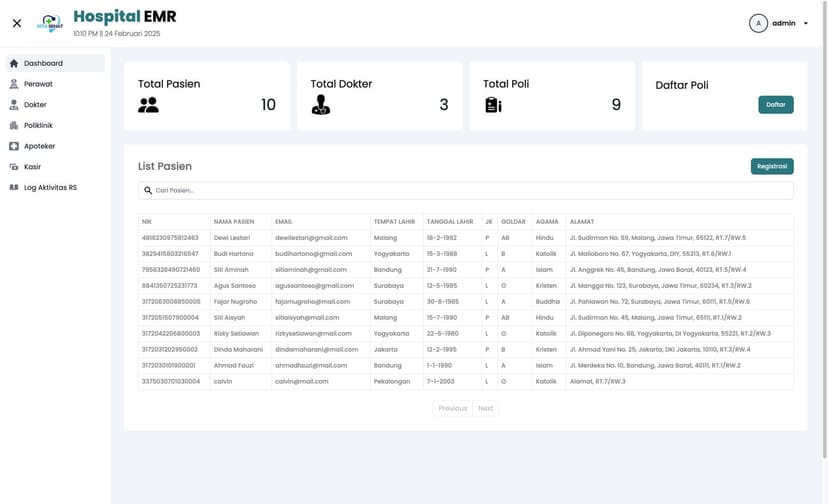Click the Dashboard home icon
The width and height of the screenshot is (828, 504).
pyautogui.click(x=14, y=63)
